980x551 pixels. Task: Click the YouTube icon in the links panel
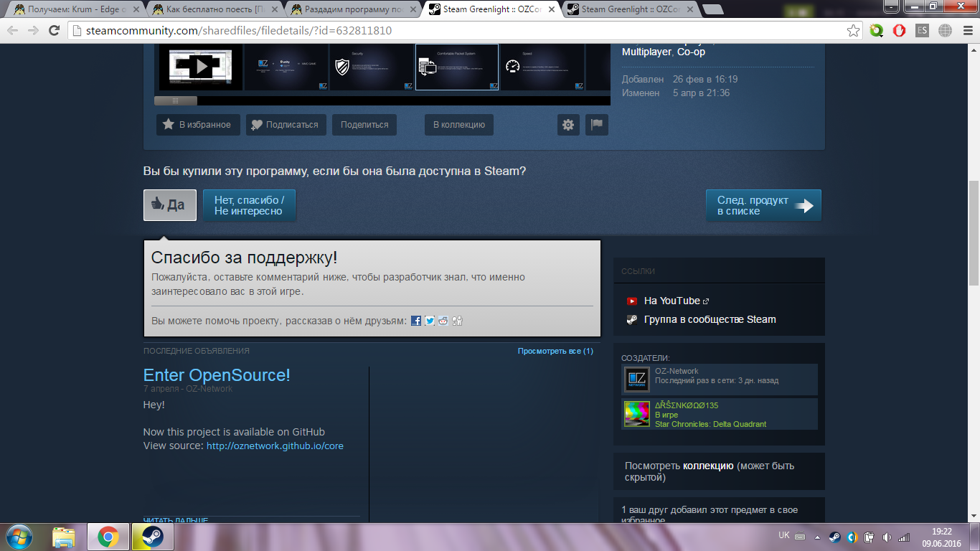(631, 301)
